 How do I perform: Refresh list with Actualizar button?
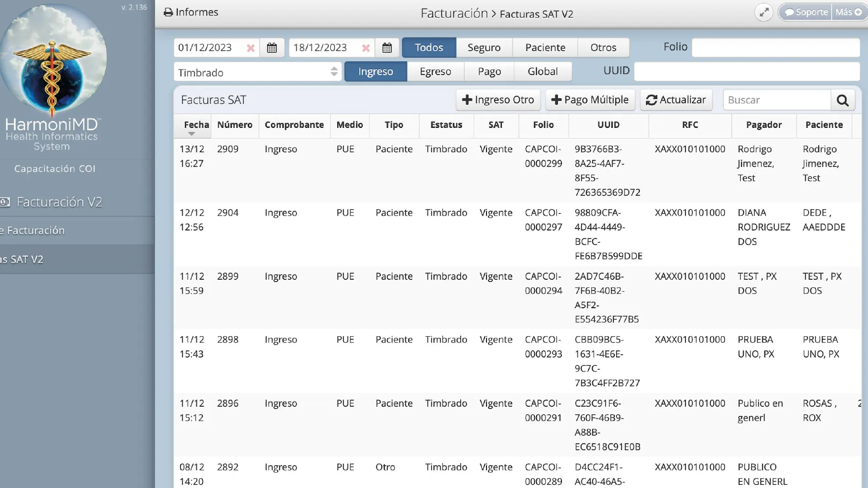click(676, 100)
